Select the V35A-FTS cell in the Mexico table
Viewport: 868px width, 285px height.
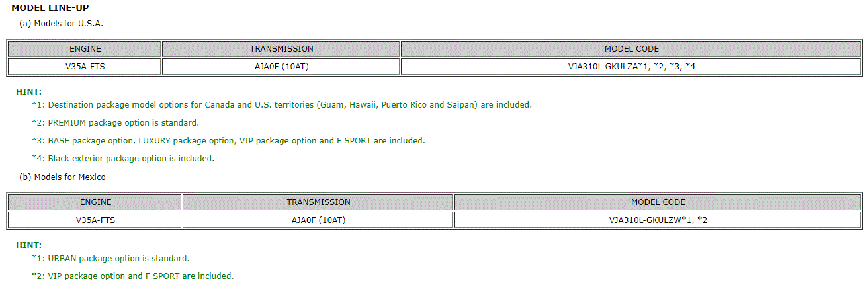pyautogui.click(x=95, y=220)
